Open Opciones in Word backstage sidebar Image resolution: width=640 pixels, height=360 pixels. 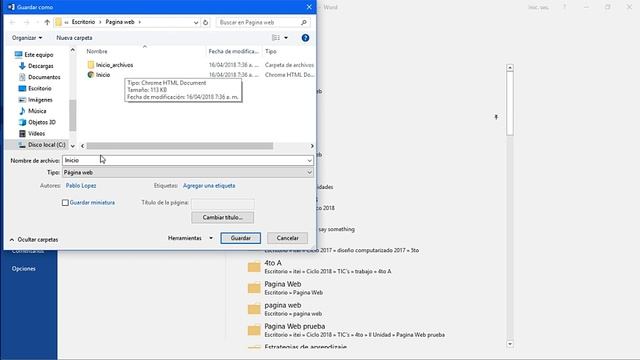click(24, 269)
